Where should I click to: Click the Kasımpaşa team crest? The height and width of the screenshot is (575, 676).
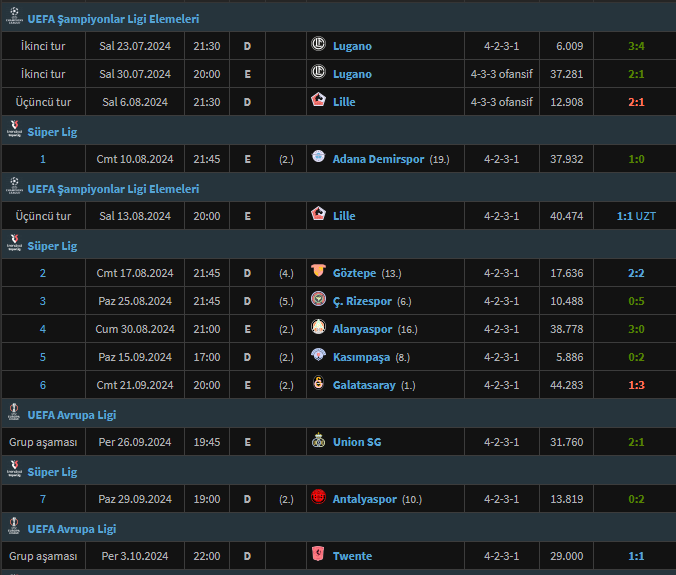tap(318, 356)
